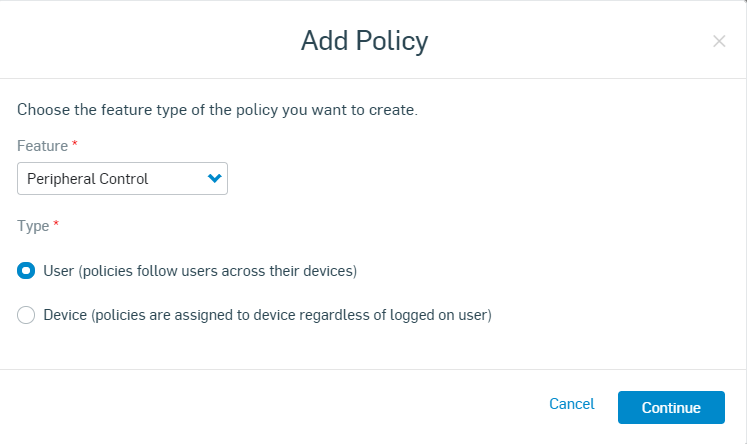Click the Peripheral Control selected value
This screenshot has height=444, width=747.
coord(88,179)
